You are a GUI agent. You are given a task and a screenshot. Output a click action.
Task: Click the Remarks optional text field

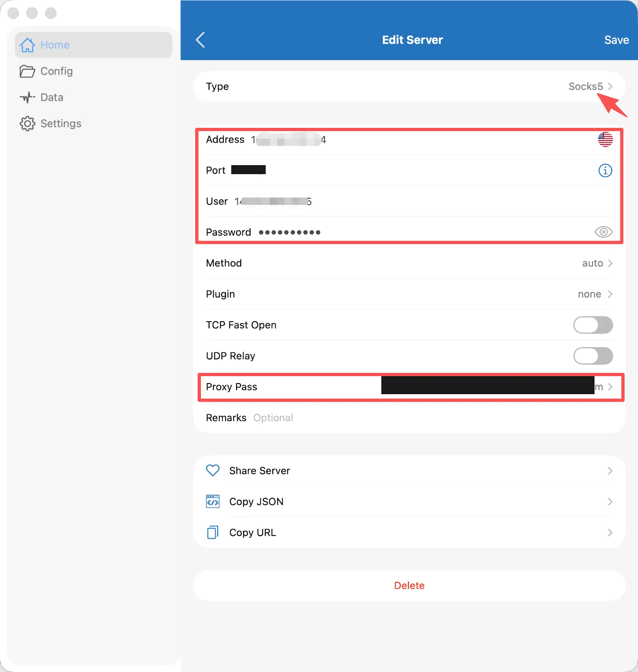(x=433, y=418)
